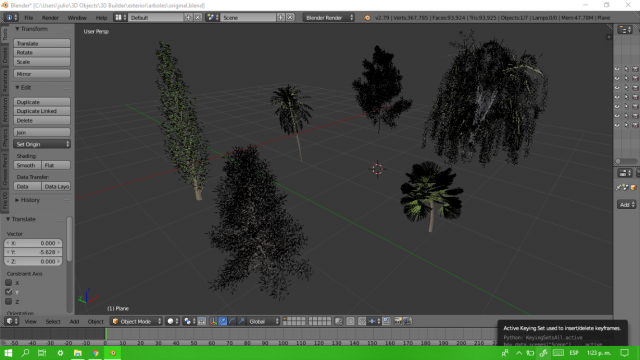Toggle visibility eye of second outliner row

click(617, 78)
